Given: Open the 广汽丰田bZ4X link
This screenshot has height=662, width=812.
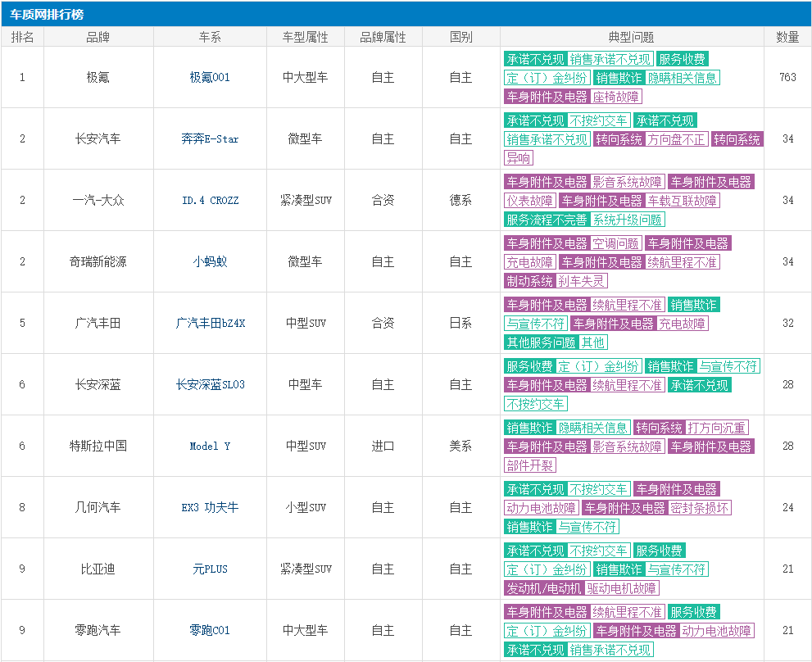Looking at the screenshot, I should 211,324.
